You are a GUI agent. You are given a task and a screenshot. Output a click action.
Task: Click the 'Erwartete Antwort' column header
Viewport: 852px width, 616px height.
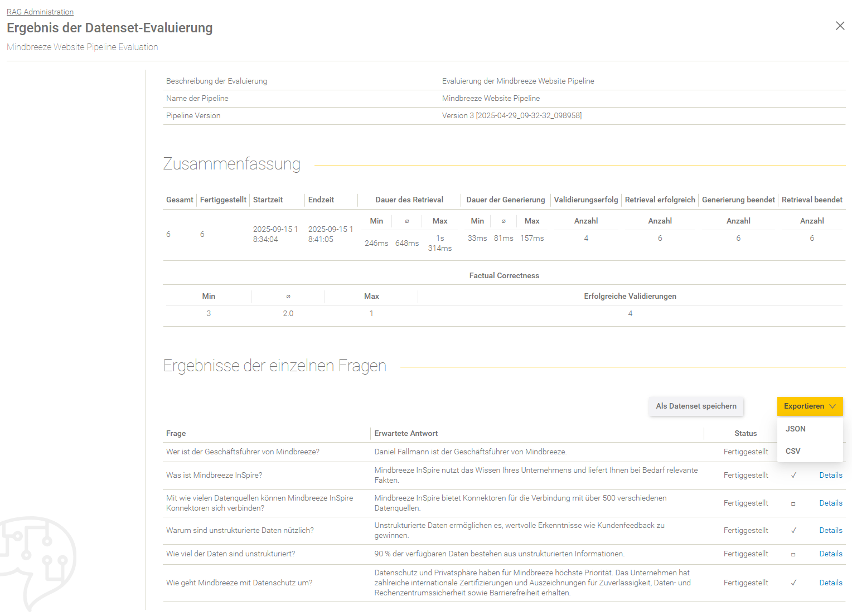(406, 434)
